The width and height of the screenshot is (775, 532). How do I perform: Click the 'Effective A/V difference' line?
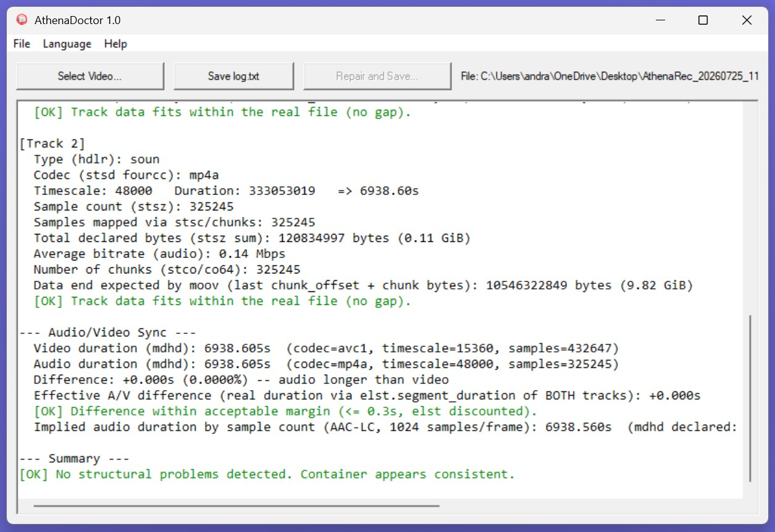(x=367, y=396)
